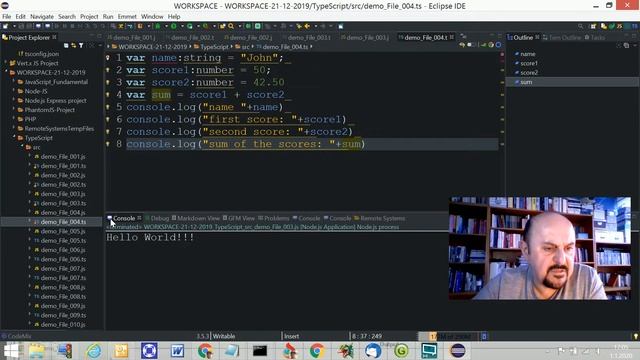Expand the Node.js Express project folder

pyautogui.click(x=13, y=100)
